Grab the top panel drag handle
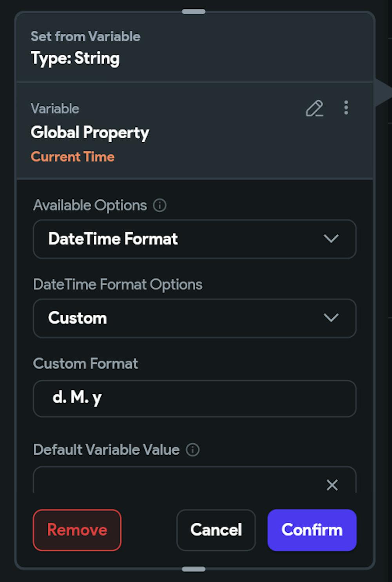This screenshot has height=582, width=392. coord(194,12)
